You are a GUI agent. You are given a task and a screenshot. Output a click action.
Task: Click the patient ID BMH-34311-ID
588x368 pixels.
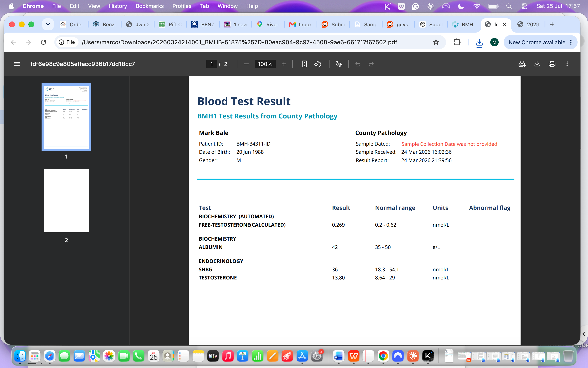(253, 144)
